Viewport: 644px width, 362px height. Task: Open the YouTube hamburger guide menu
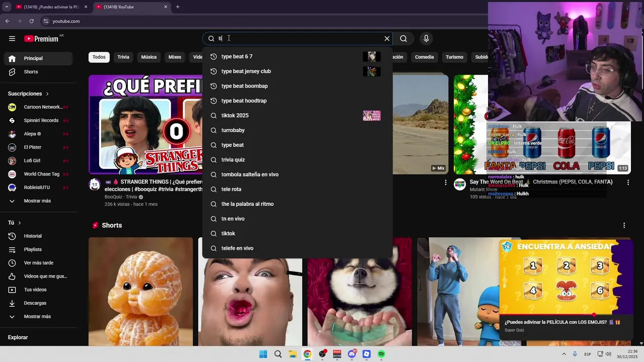coord(12,39)
